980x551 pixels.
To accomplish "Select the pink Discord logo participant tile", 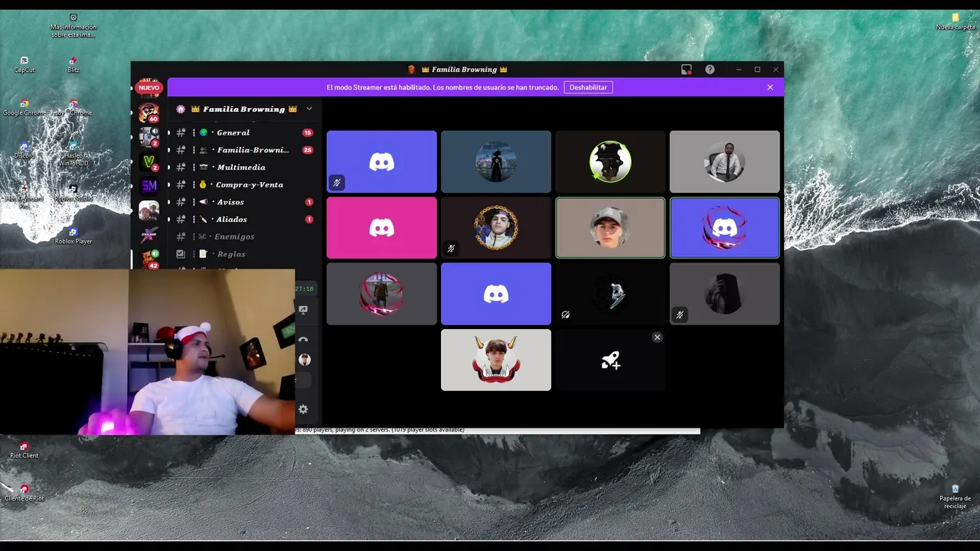I will point(381,228).
